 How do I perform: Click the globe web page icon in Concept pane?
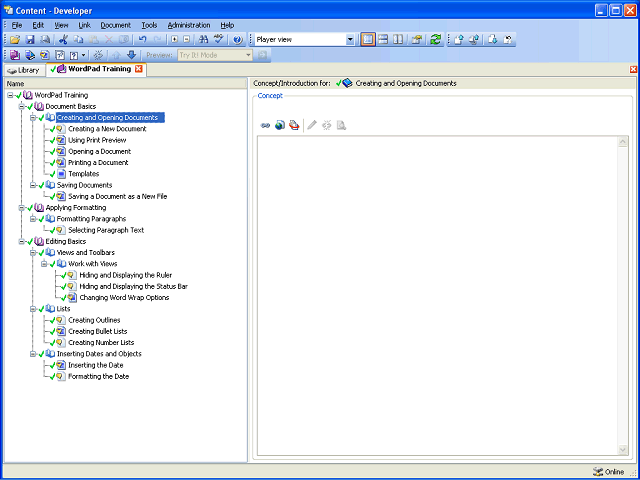280,125
